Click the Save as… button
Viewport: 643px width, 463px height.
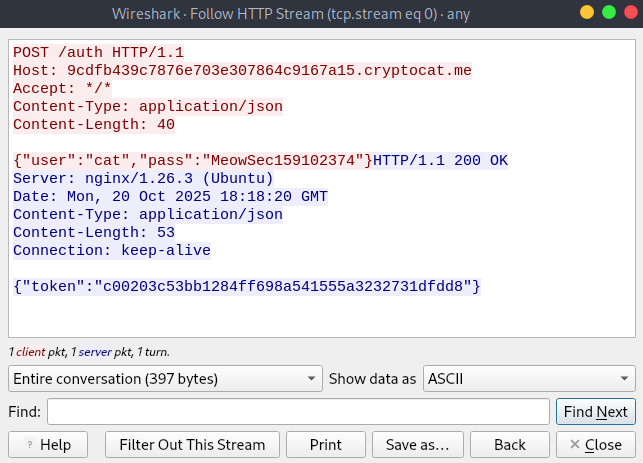(x=417, y=445)
